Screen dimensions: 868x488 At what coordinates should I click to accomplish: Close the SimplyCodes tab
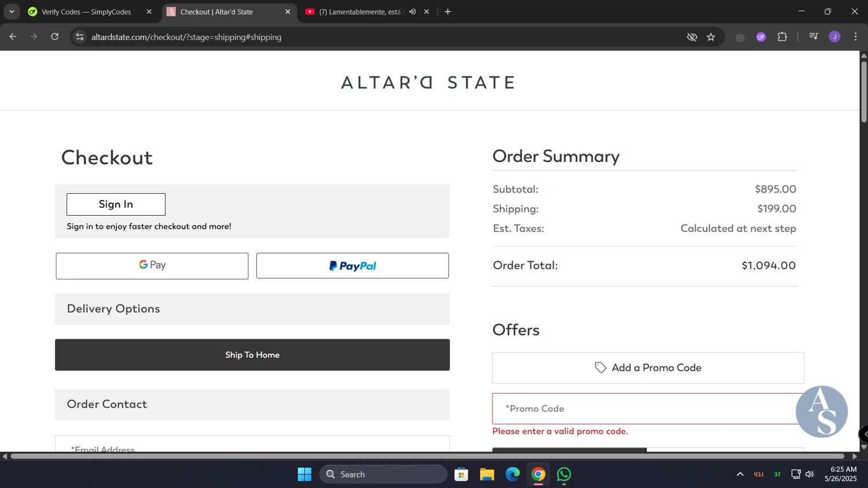149,12
